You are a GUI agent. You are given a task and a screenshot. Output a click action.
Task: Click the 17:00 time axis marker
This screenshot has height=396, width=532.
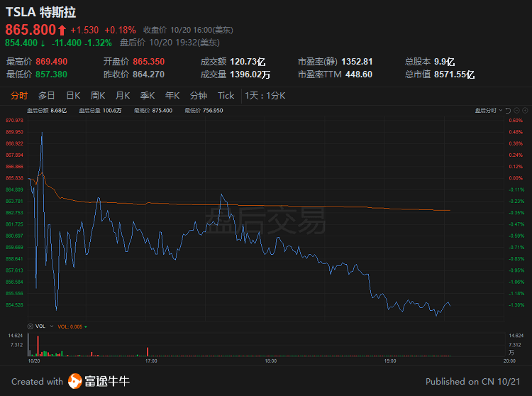click(x=150, y=361)
